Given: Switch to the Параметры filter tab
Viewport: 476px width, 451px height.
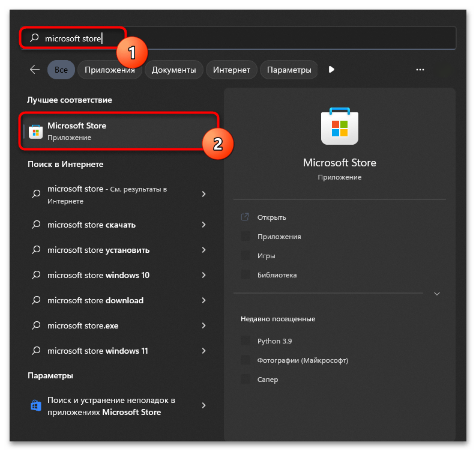Looking at the screenshot, I should 289,70.
